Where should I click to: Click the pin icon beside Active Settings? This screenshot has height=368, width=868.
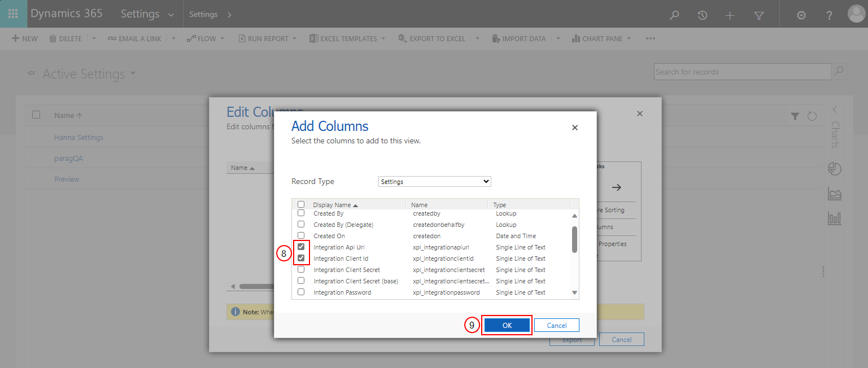(x=32, y=74)
